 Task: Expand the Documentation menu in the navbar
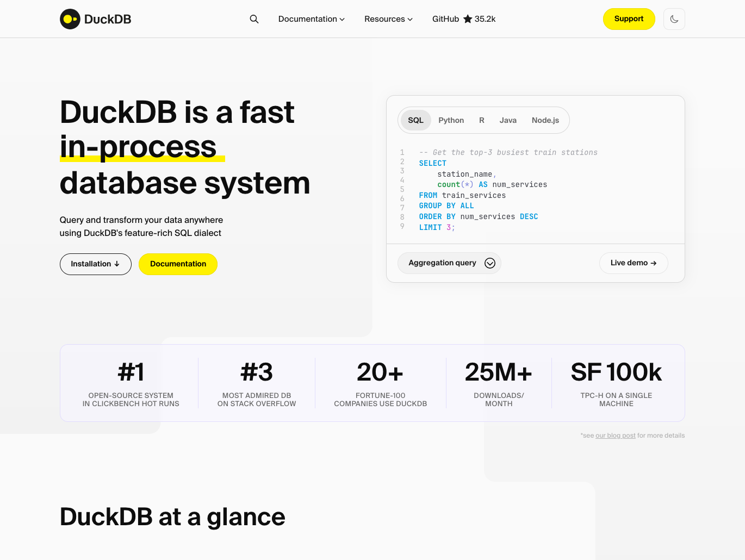pos(311,19)
